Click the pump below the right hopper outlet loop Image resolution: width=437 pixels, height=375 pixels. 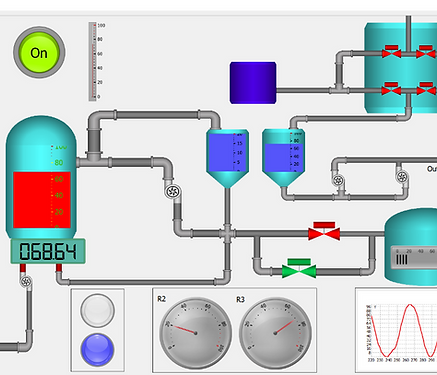[x=338, y=180]
